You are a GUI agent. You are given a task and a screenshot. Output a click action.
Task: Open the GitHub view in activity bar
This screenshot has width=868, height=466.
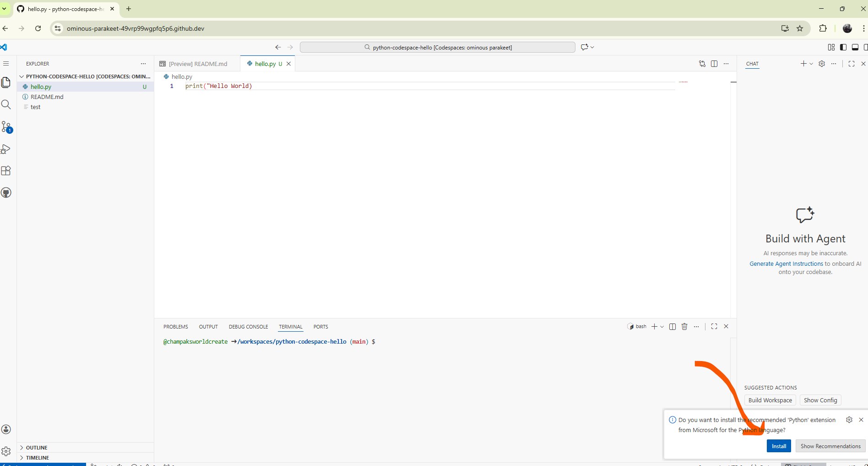point(6,193)
